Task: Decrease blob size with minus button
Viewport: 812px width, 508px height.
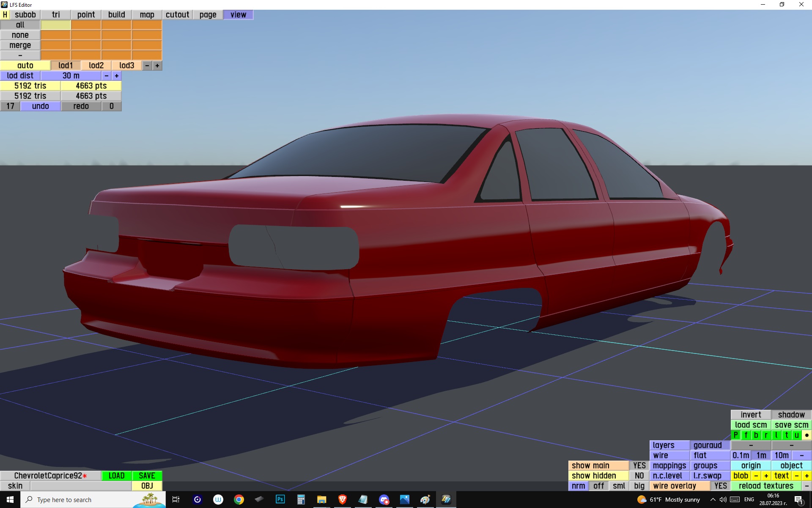Action: pyautogui.click(x=756, y=476)
